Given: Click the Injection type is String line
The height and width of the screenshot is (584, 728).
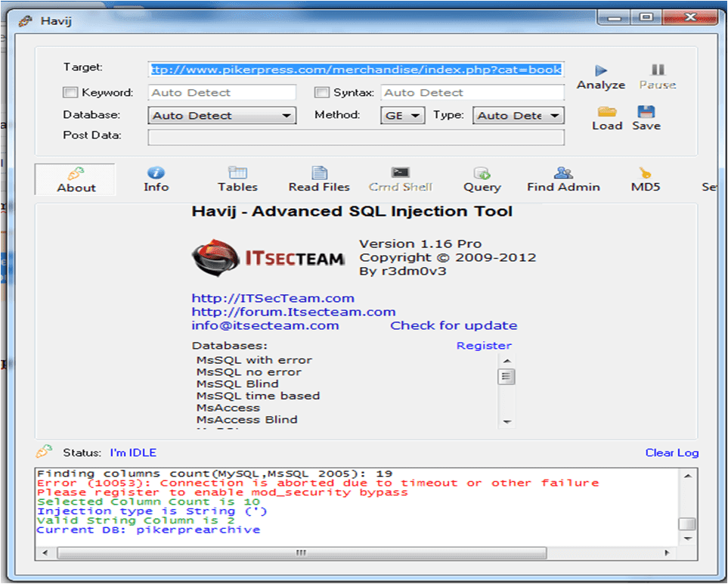Looking at the screenshot, I should (x=152, y=511).
